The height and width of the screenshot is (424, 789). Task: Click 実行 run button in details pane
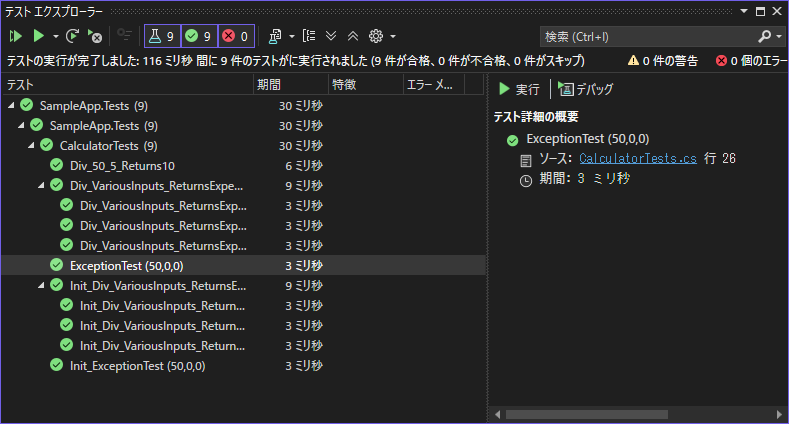click(519, 89)
